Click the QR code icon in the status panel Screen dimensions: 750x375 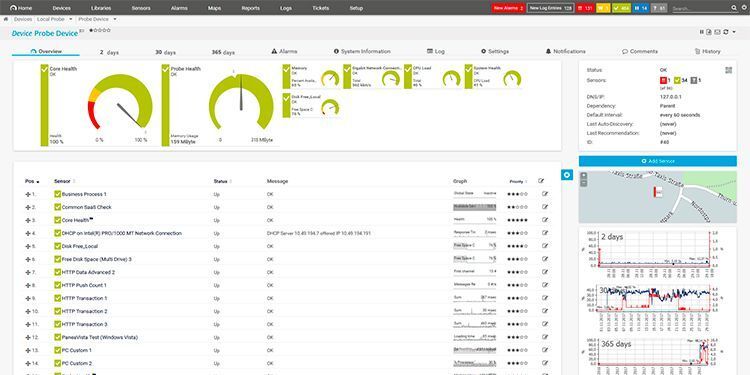click(728, 70)
